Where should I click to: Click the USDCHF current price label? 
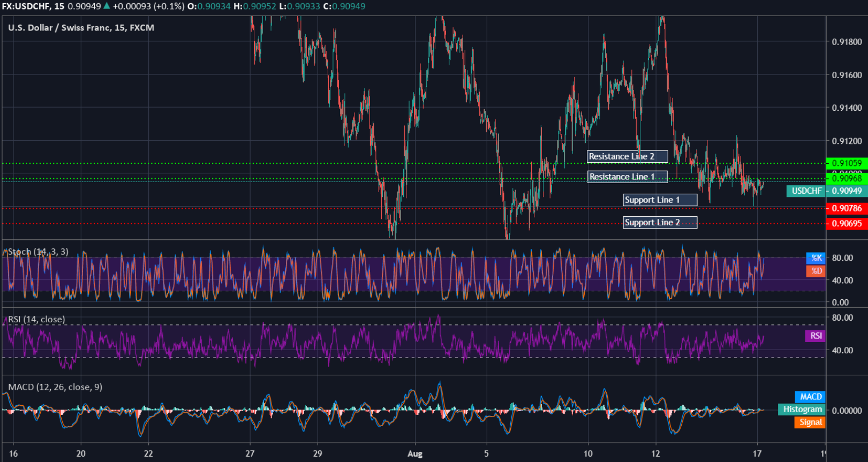click(806, 191)
